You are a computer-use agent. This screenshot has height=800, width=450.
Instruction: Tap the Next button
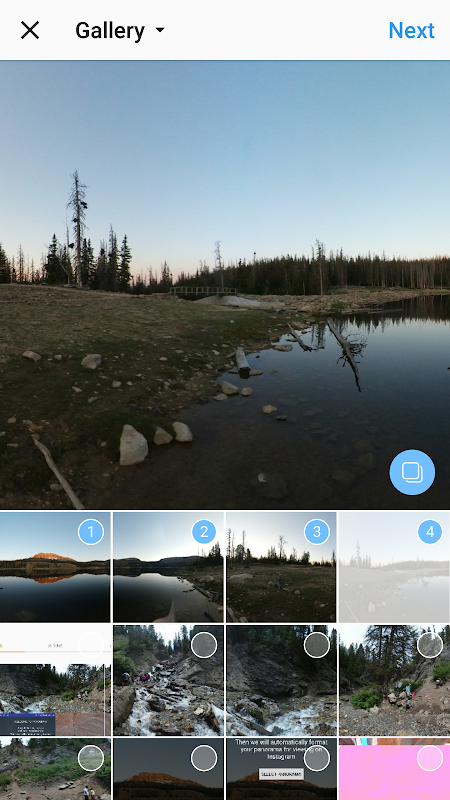click(411, 31)
